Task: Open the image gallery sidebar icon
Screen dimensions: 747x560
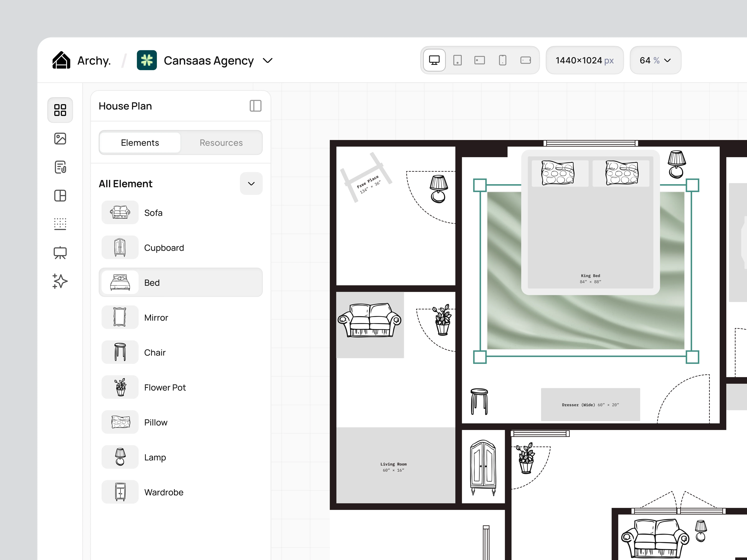Action: [60, 138]
